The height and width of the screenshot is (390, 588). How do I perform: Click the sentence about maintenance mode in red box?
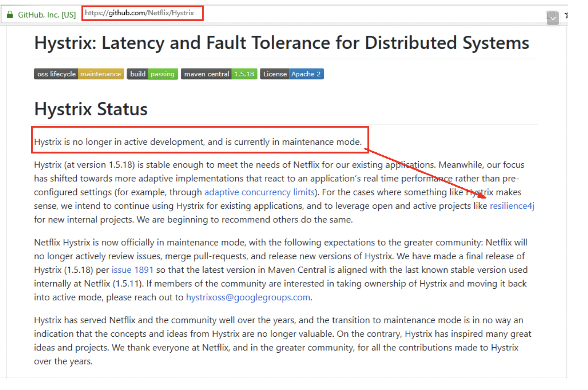point(198,142)
